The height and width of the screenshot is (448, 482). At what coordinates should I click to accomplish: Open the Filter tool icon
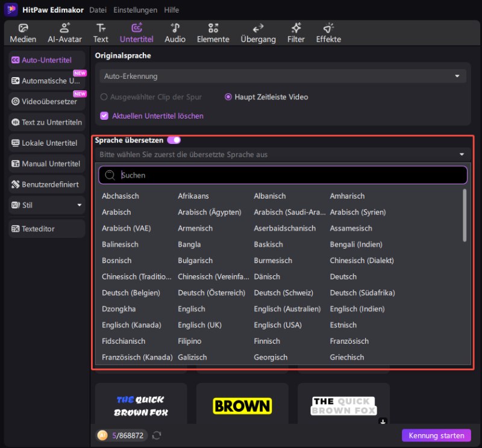point(296,28)
